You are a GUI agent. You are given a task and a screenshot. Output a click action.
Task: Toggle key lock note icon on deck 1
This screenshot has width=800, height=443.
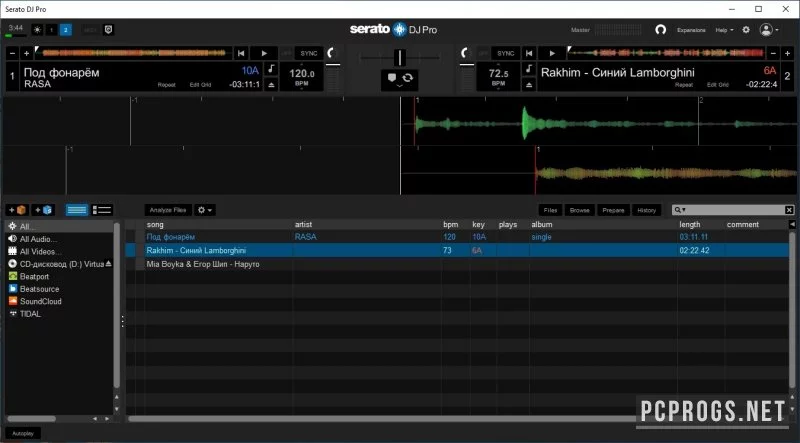[x=271, y=69]
